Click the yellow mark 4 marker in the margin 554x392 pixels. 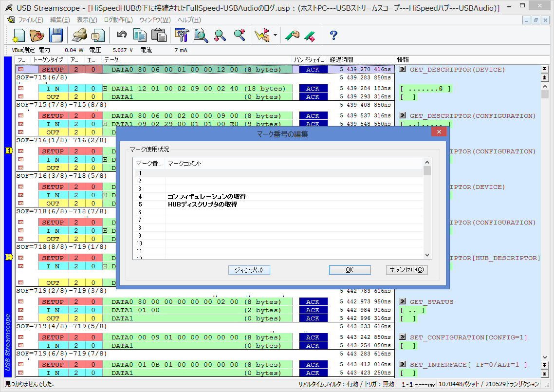coord(9,151)
